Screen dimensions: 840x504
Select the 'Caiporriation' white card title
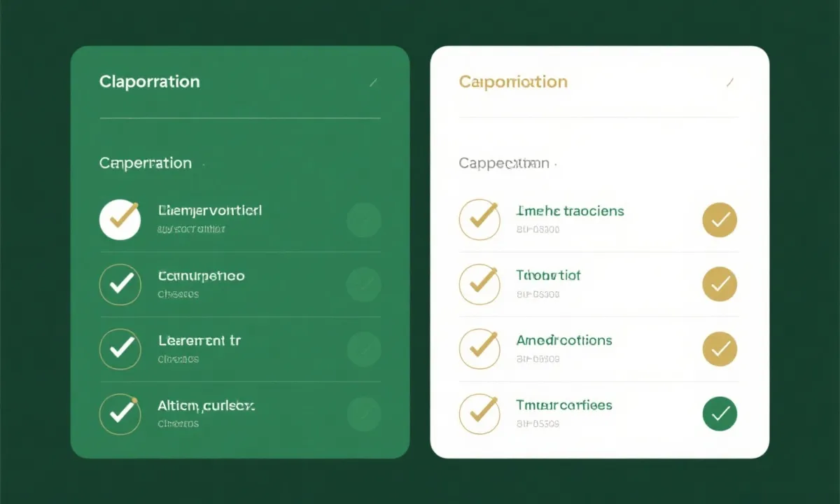click(x=513, y=82)
